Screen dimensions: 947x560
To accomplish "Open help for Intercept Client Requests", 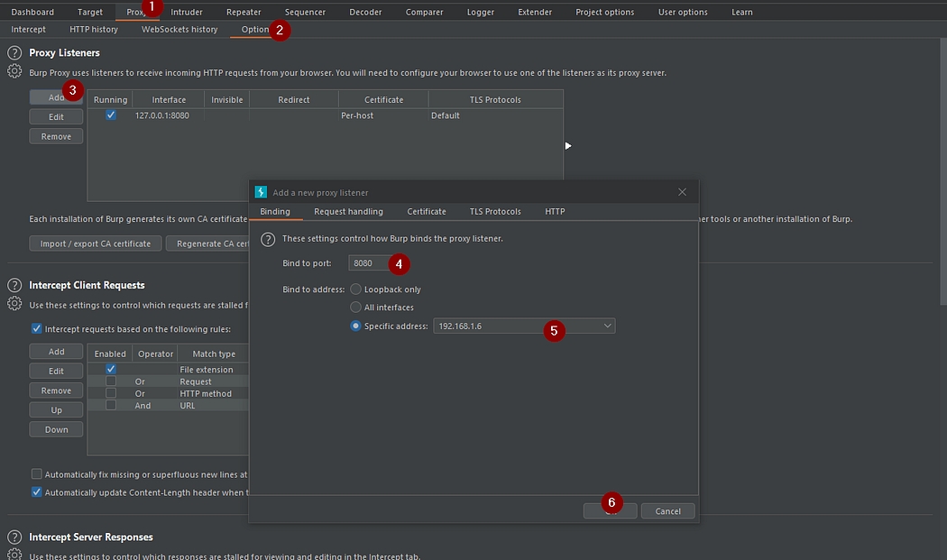I will click(14, 285).
